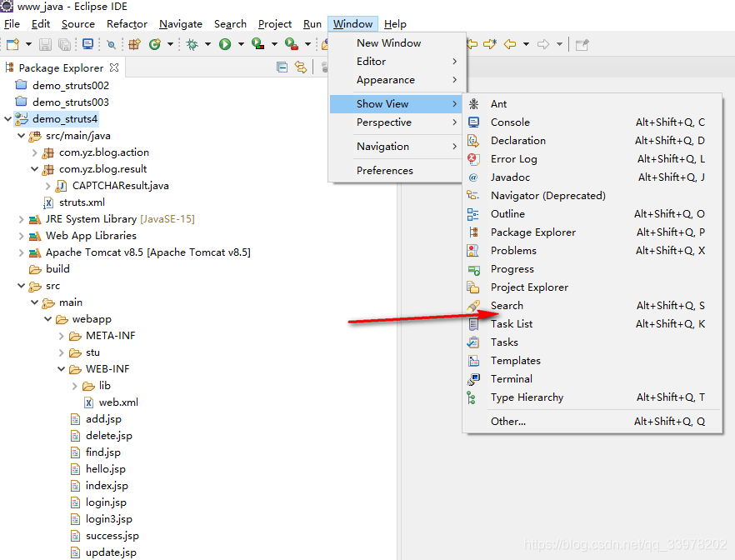Viewport: 735px width, 560px height.
Task: Click the Debug bug toolbar icon
Action: (192, 44)
